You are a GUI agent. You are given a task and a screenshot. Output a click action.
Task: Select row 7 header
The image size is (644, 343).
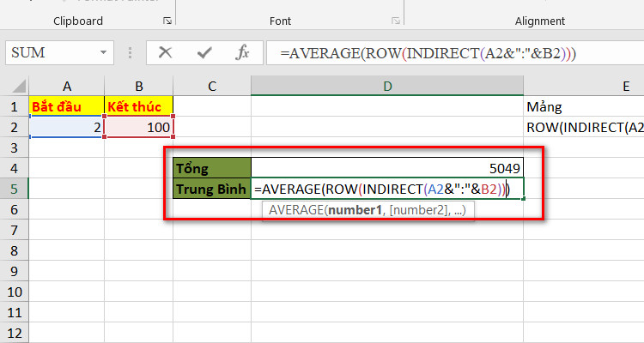pyautogui.click(x=15, y=230)
